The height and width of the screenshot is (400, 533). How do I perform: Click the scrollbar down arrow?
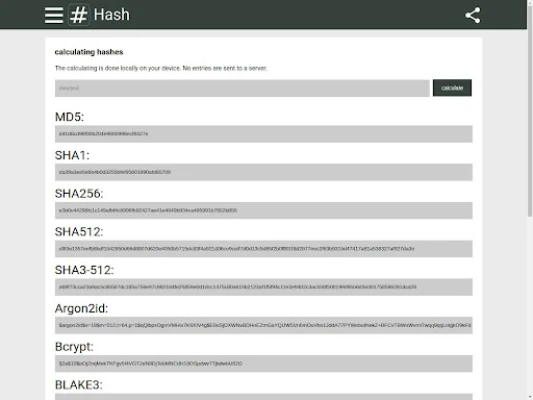pyautogui.click(x=530, y=397)
